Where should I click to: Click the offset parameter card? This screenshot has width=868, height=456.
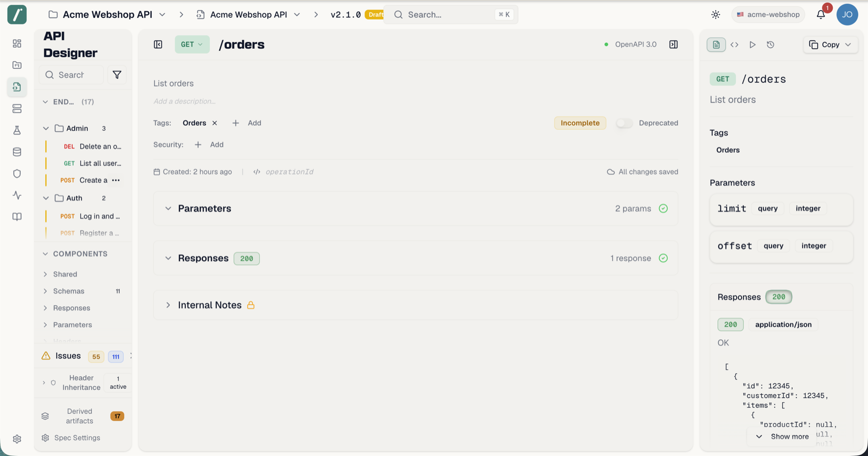[x=781, y=247]
